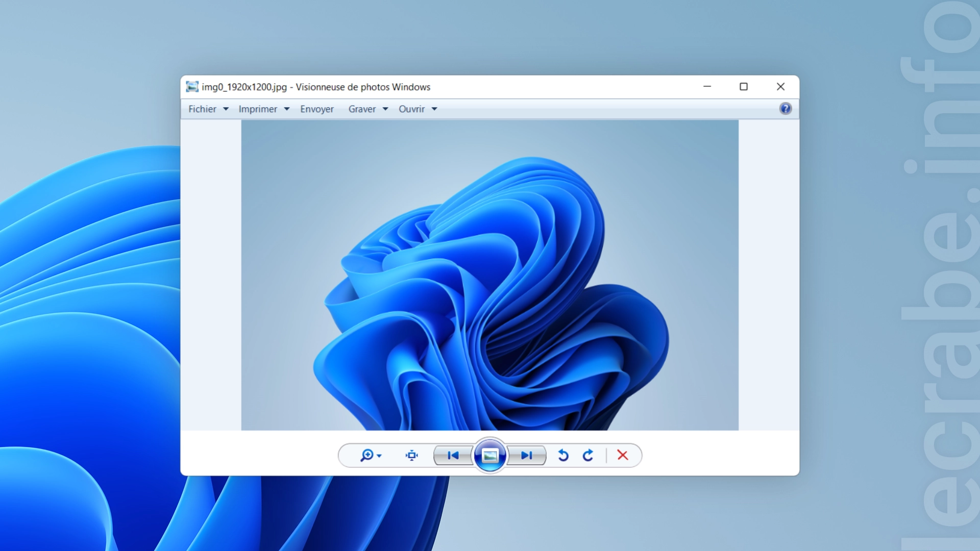Click the photo viewer title bar icon
Image resolution: width=980 pixels, height=551 pixels.
click(x=192, y=87)
